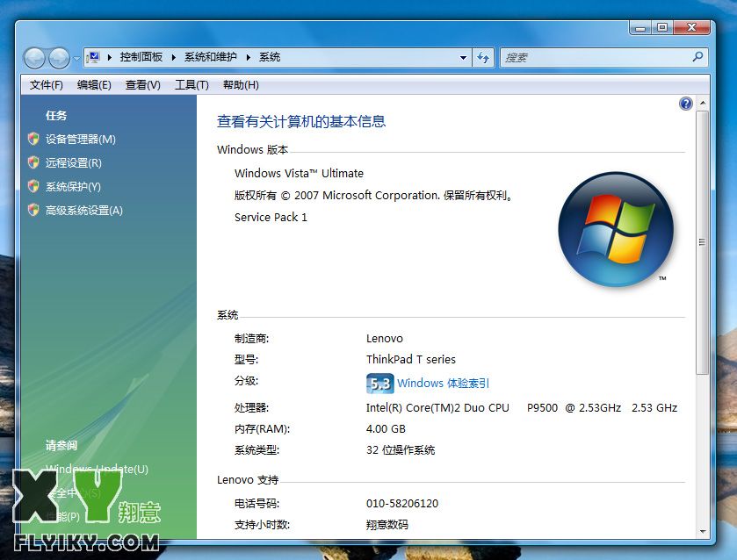Click the shield icon beside 远程设置
The width and height of the screenshot is (737, 560).
pyautogui.click(x=33, y=162)
